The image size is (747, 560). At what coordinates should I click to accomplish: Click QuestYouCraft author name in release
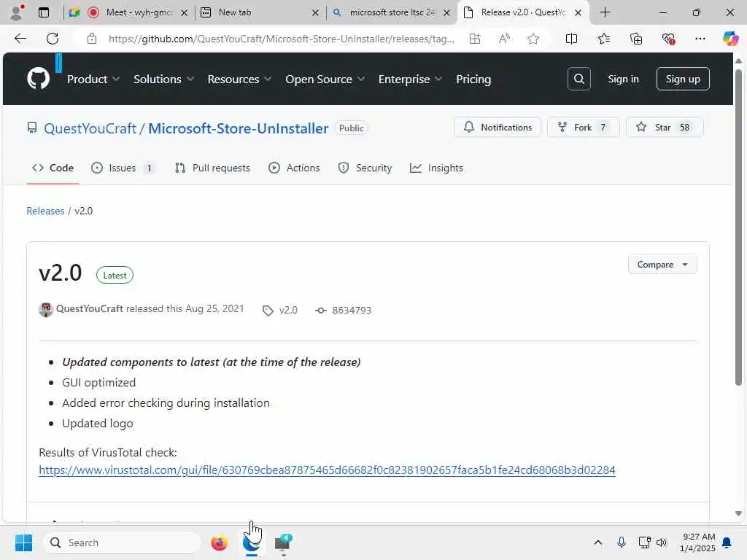click(x=90, y=308)
